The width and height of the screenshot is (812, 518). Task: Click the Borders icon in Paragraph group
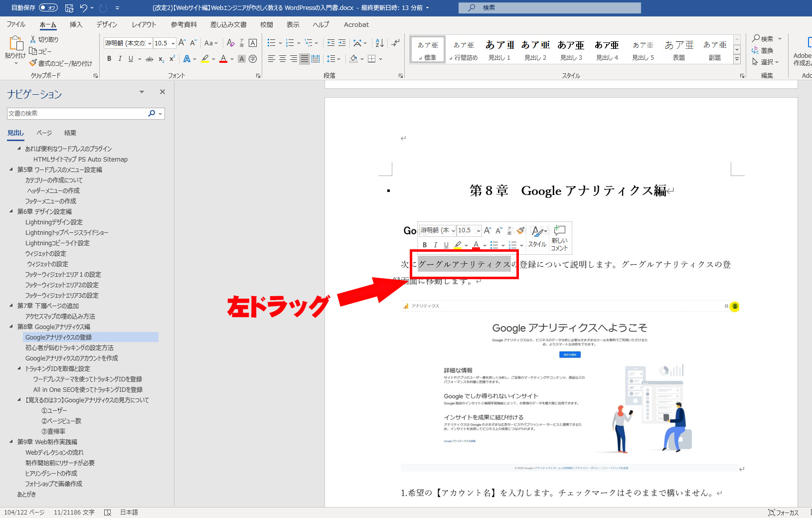tap(371, 59)
